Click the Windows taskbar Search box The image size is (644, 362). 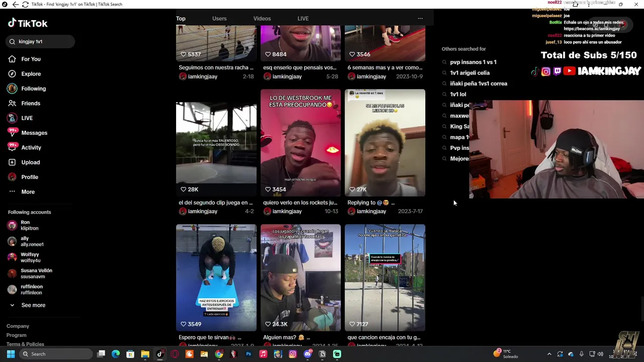click(56, 354)
